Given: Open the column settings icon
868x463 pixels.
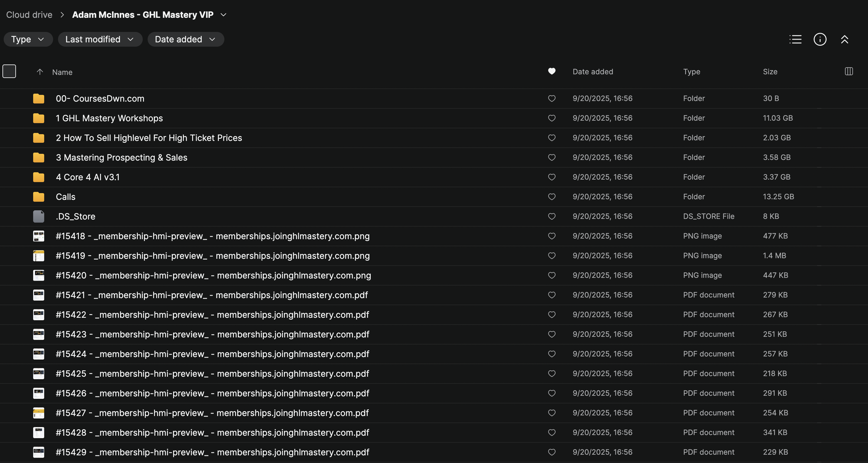Looking at the screenshot, I should [848, 72].
